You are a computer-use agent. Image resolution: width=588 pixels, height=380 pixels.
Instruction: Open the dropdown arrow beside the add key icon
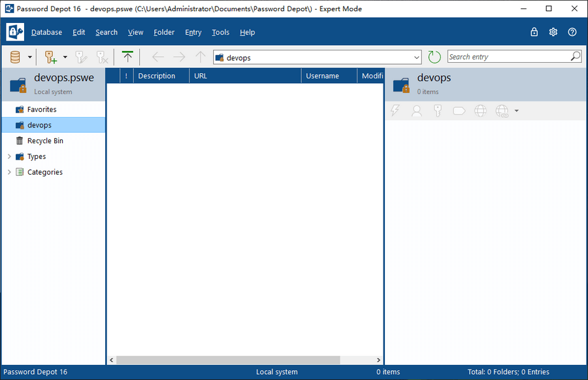[65, 57]
